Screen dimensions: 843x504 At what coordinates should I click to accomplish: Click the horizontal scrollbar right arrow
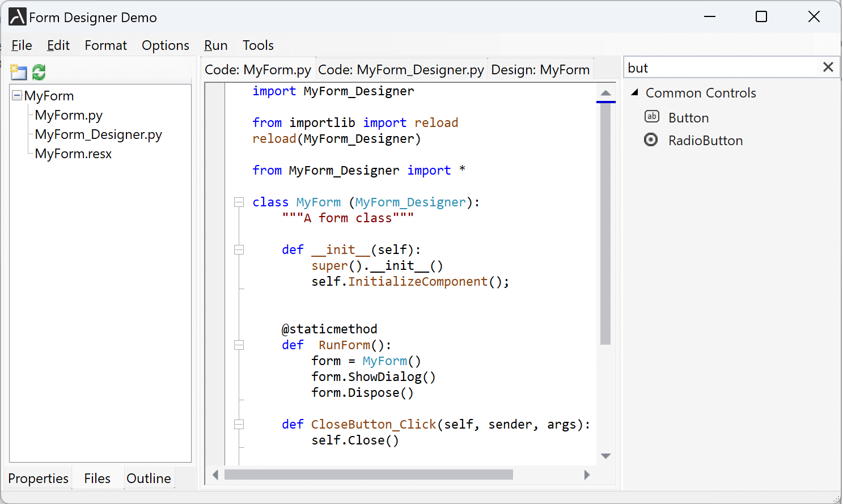tap(587, 475)
